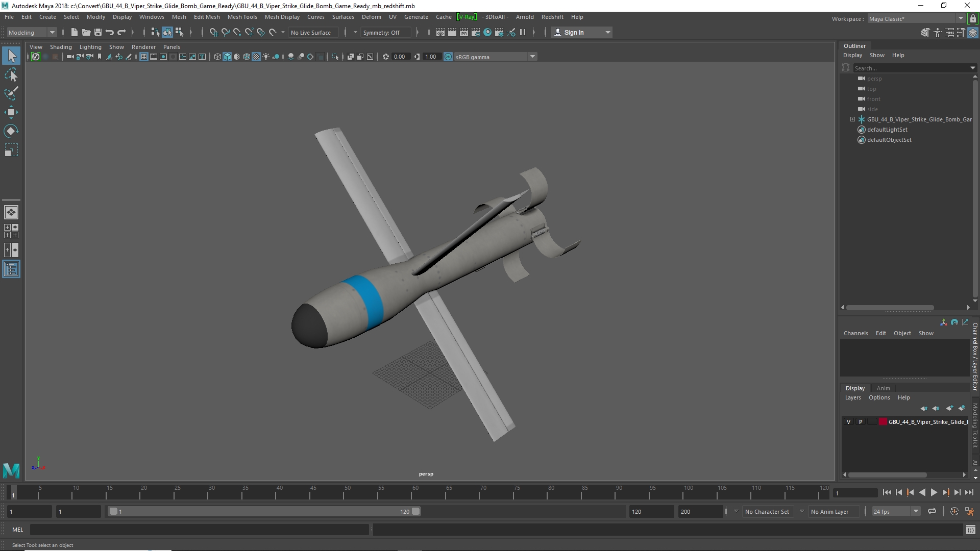Click the Redo arrow icon
980x551 pixels.
click(x=121, y=32)
